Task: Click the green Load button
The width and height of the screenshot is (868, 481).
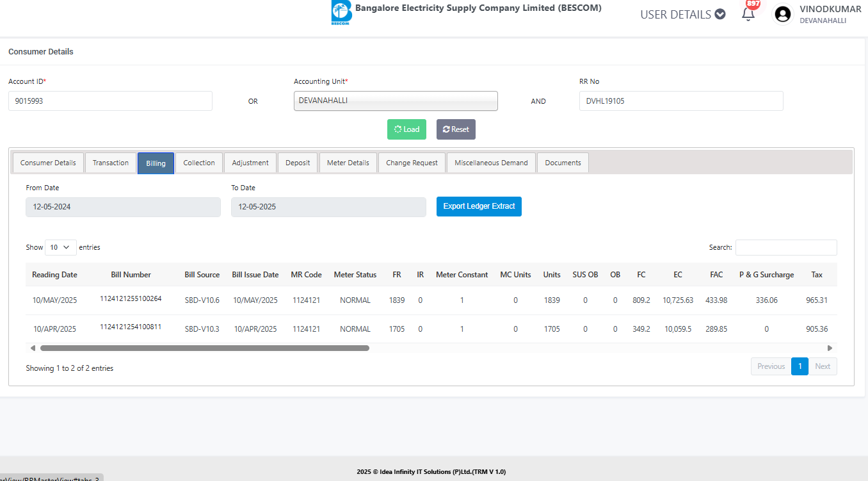Action: tap(406, 129)
